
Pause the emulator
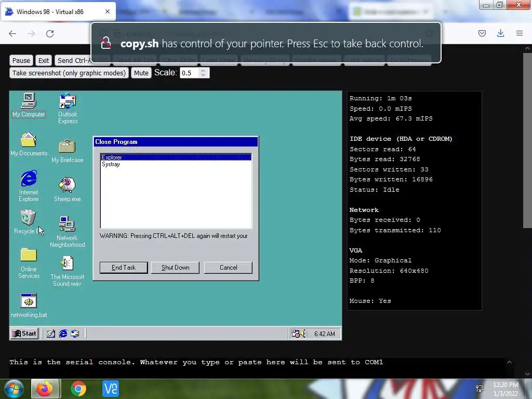21,60
